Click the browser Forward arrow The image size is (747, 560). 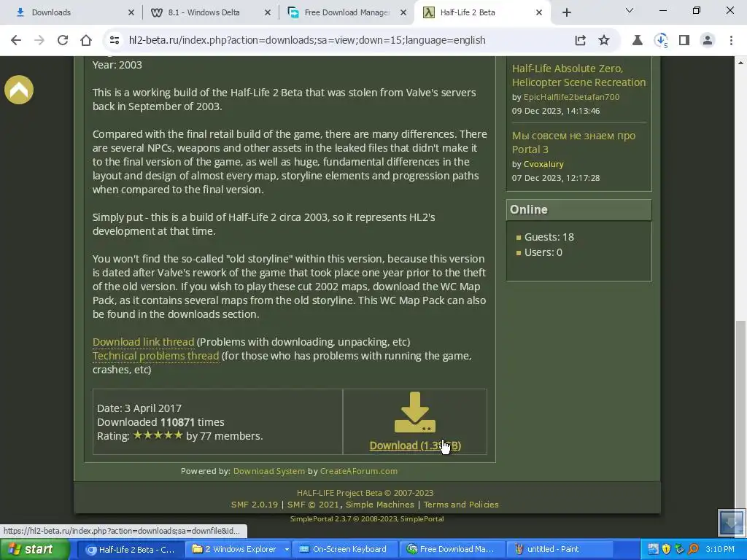39,41
